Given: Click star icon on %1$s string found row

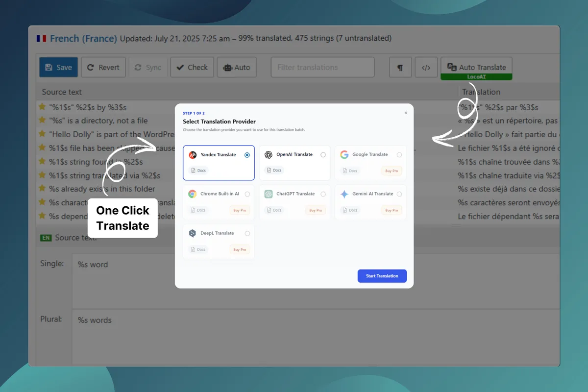Looking at the screenshot, I should (43, 161).
